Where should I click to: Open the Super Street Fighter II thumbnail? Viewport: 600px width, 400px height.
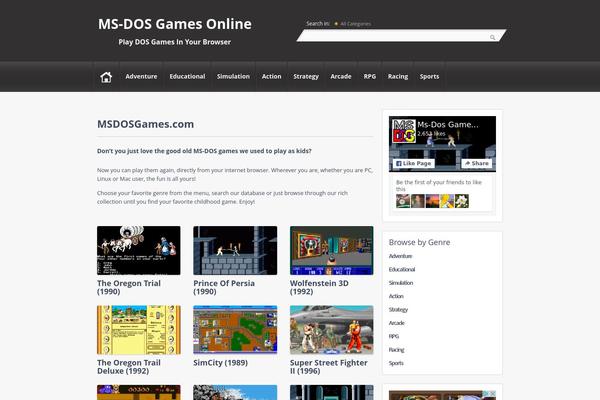click(331, 330)
